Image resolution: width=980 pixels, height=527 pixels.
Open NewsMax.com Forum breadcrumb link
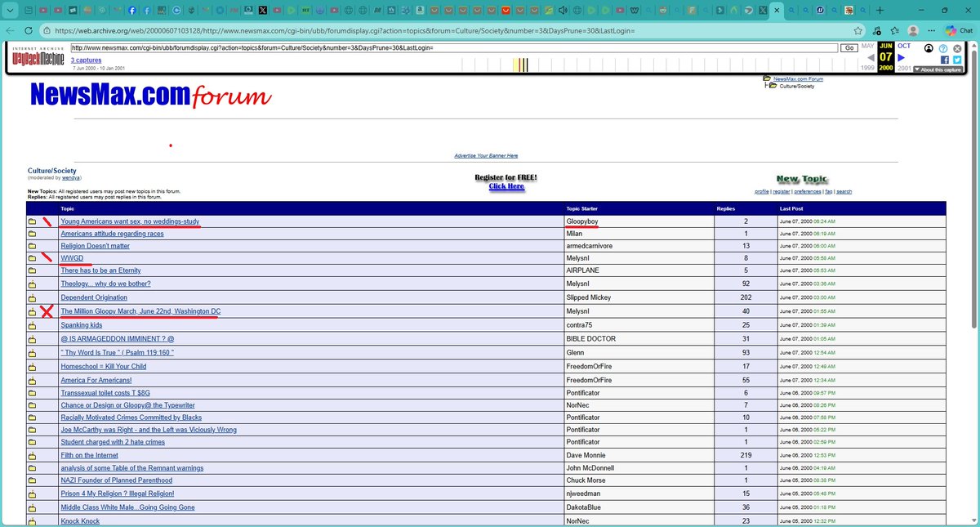pos(798,79)
